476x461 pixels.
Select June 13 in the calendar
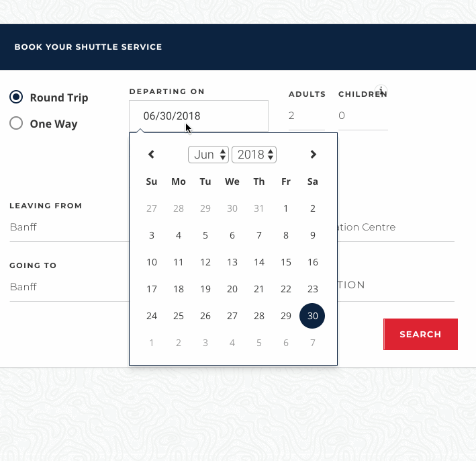[x=232, y=262]
